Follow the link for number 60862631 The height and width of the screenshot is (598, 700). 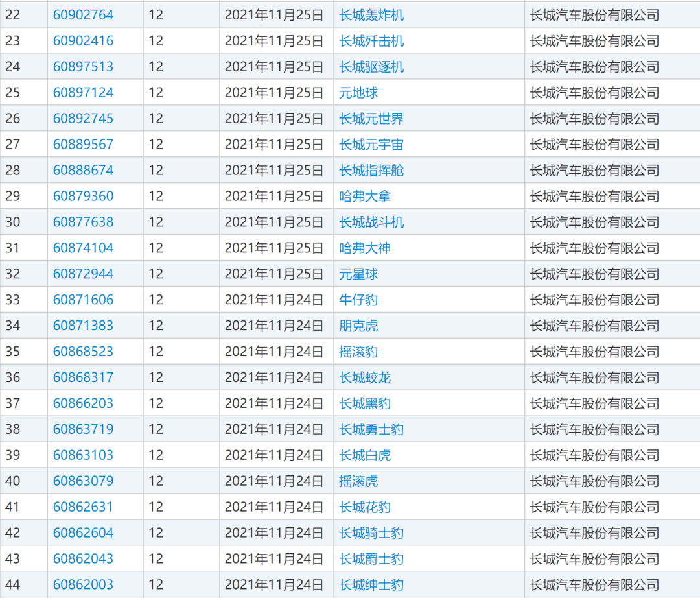[83, 507]
